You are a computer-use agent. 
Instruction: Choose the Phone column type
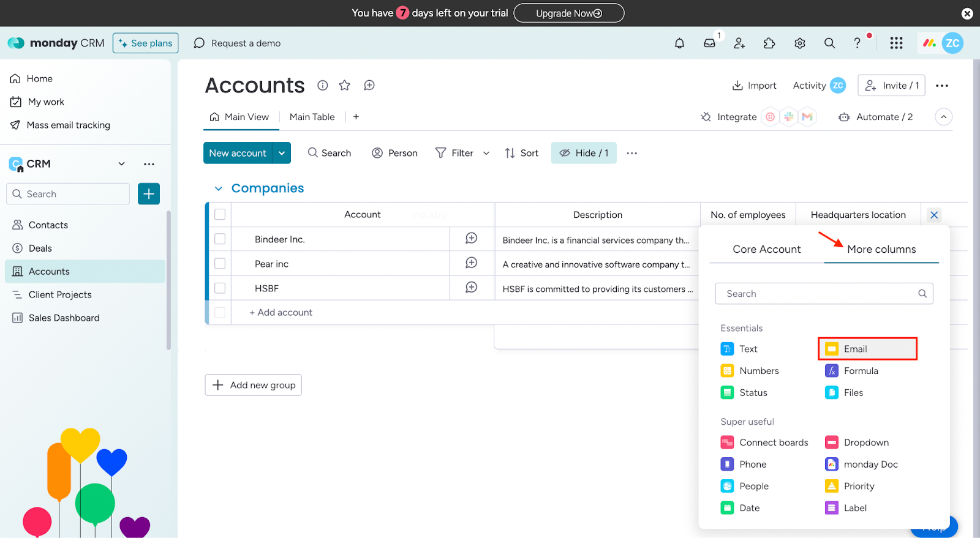(744, 465)
